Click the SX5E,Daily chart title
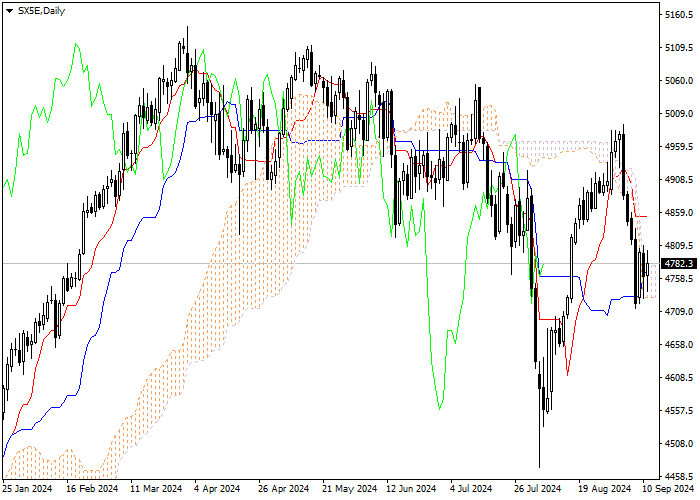Image resolution: width=700 pixels, height=500 pixels. pos(41,11)
